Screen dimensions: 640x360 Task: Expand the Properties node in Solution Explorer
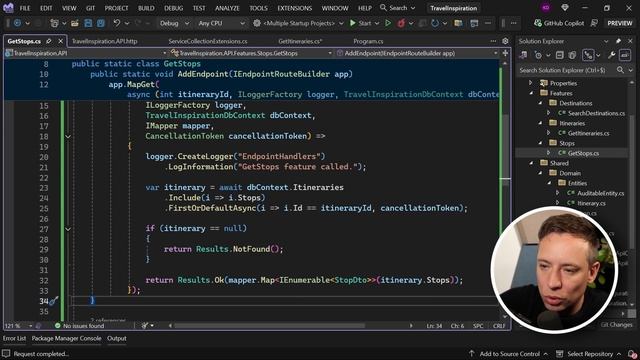click(531, 83)
